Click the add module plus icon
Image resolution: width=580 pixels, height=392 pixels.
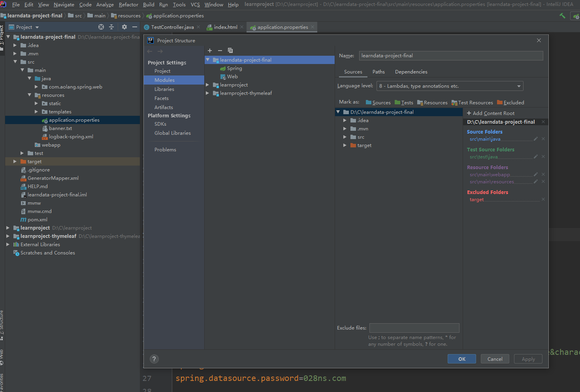click(x=210, y=51)
